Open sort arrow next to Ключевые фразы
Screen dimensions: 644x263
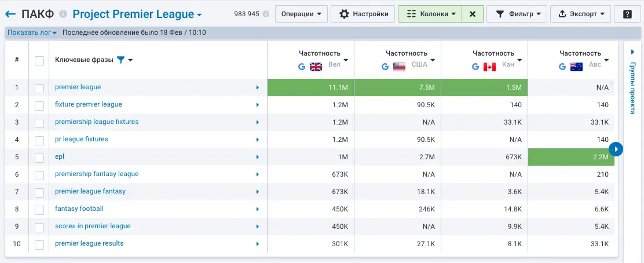pyautogui.click(x=131, y=60)
